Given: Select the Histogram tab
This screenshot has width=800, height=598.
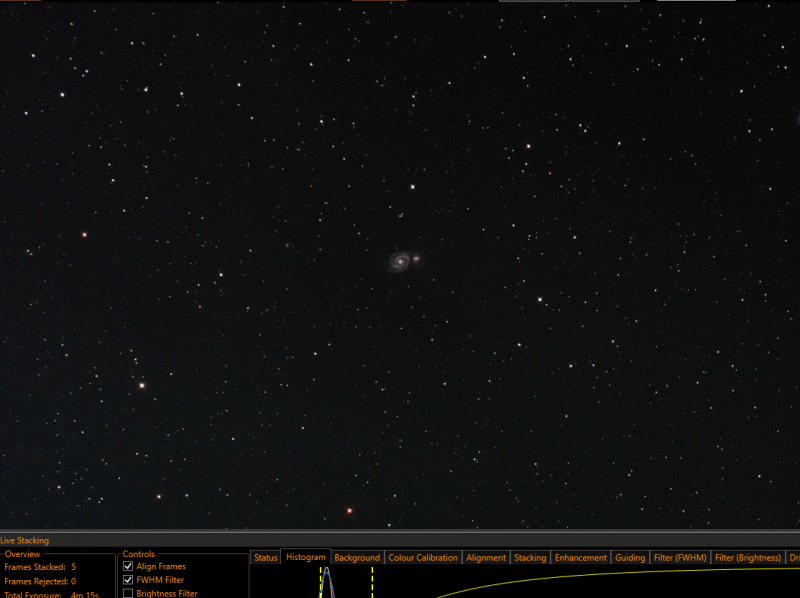Looking at the screenshot, I should point(306,557).
